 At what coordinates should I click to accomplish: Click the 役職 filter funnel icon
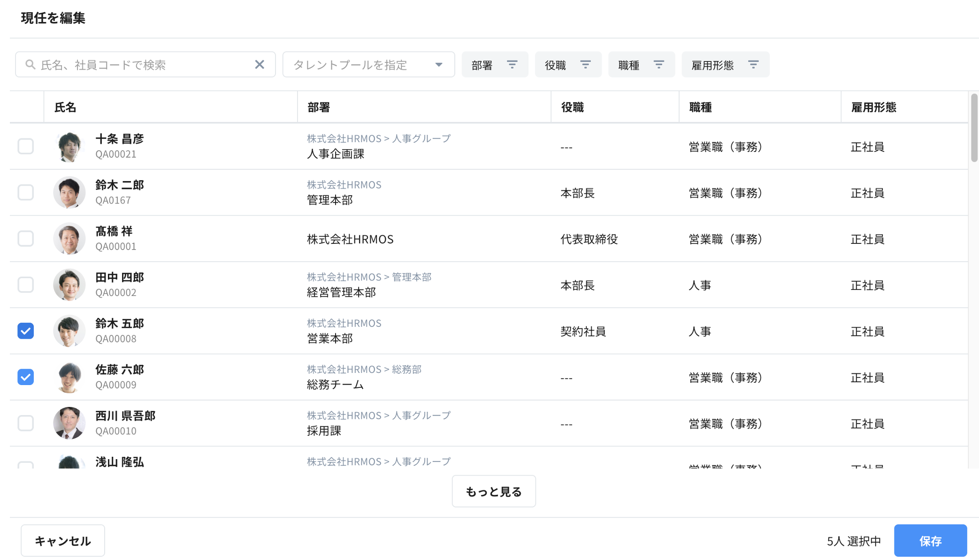pyautogui.click(x=585, y=64)
